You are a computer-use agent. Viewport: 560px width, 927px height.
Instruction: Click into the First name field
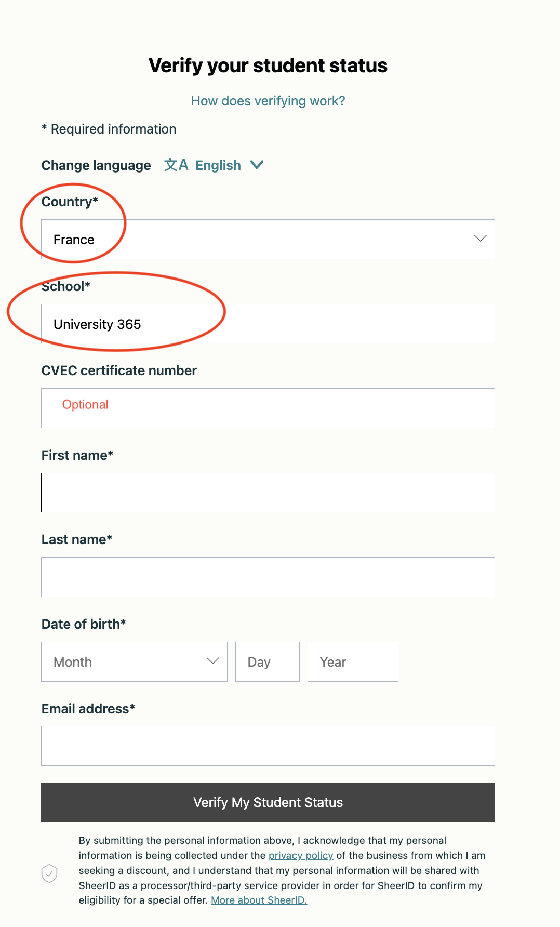[268, 493]
